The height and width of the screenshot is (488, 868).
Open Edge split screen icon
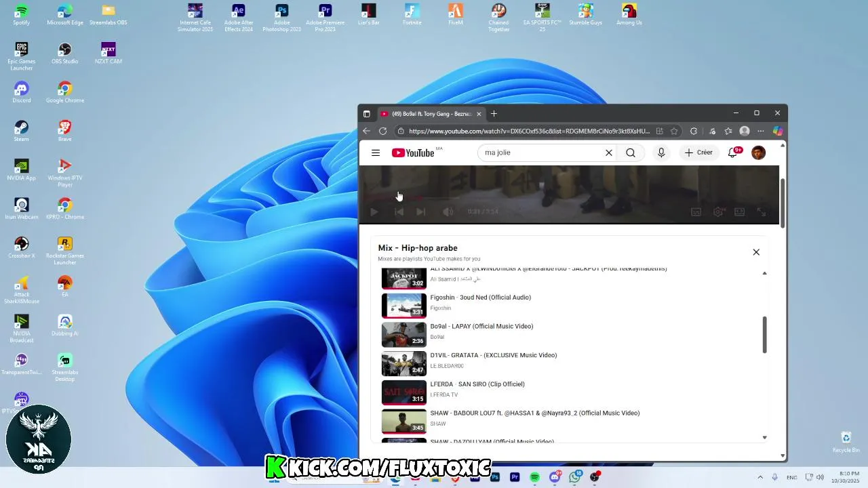[659, 131]
